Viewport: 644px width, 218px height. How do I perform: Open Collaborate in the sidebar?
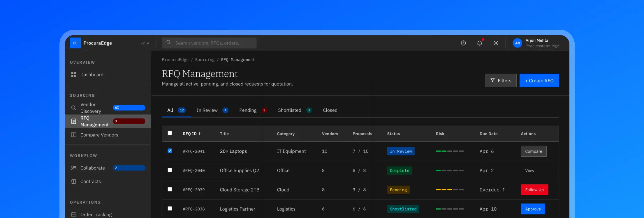coord(108,168)
